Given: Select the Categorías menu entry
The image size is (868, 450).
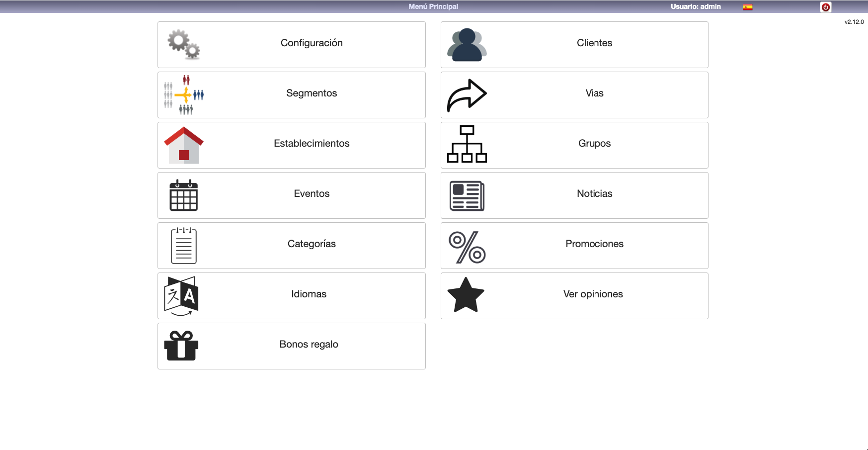Looking at the screenshot, I should pyautogui.click(x=312, y=244).
